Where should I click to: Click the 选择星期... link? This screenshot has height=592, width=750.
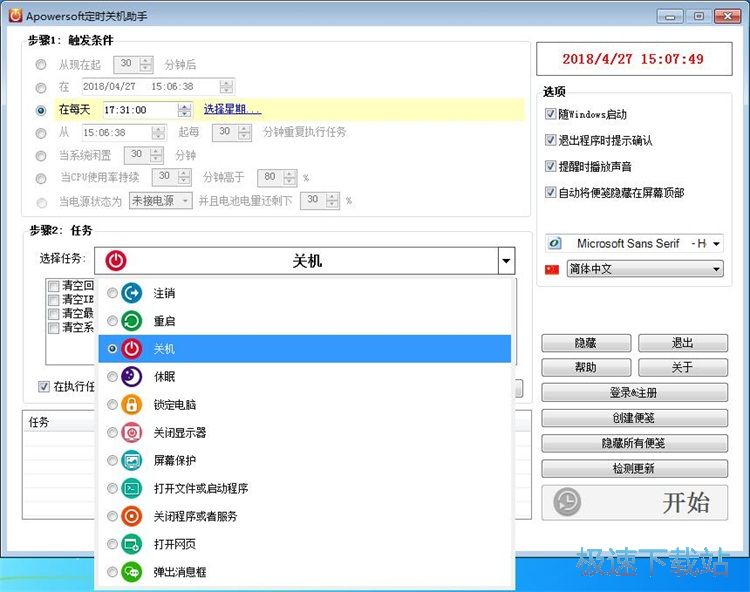point(232,110)
